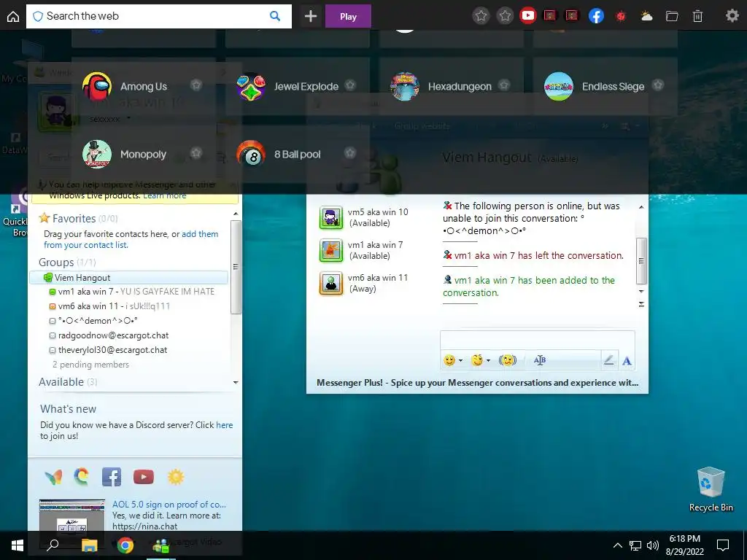Open the smiley emoticon dropdown arrow
Screen dimensions: 747x560
[461, 360]
